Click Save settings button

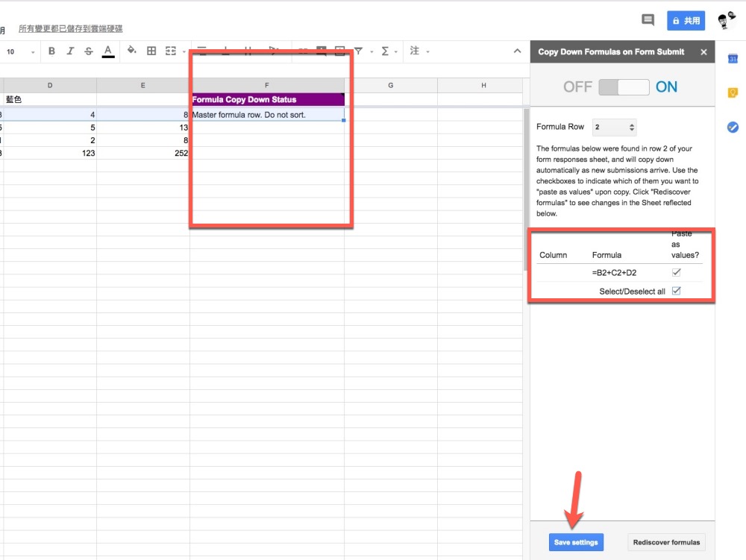point(576,542)
